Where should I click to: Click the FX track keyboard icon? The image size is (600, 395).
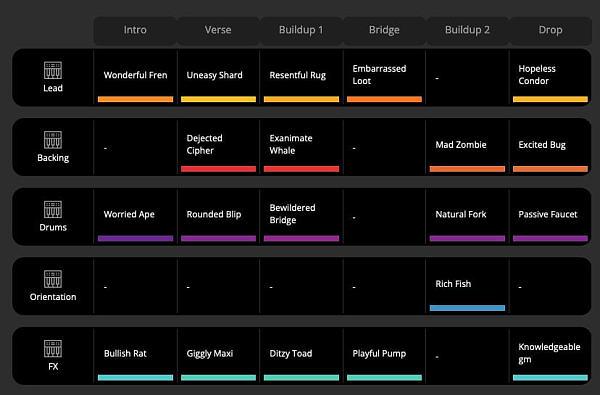click(53, 349)
